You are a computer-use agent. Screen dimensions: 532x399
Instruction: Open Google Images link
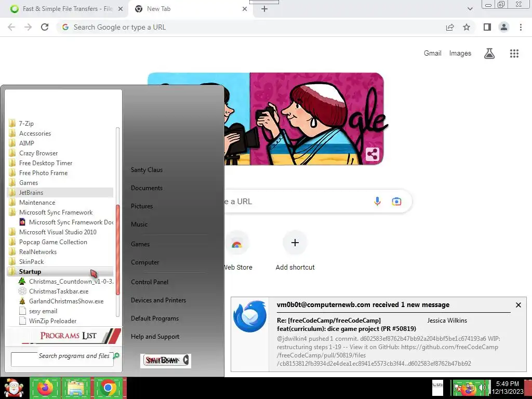pyautogui.click(x=460, y=54)
